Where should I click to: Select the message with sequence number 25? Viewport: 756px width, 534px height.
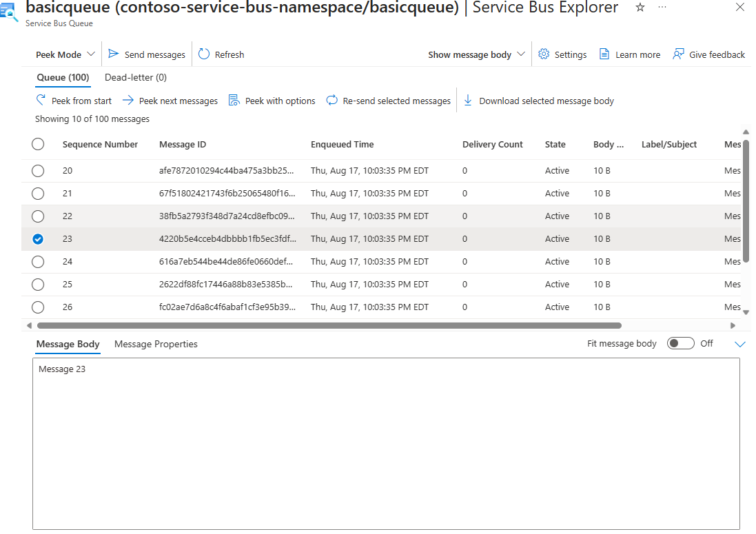pos(38,285)
